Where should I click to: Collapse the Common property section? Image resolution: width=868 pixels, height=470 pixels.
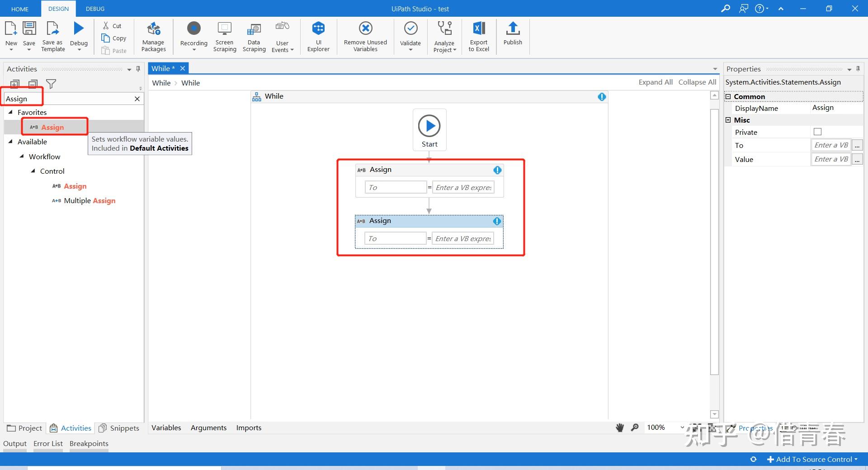click(x=728, y=96)
